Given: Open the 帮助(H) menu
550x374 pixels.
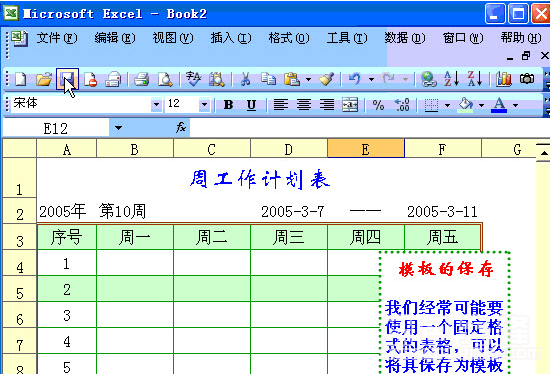Looking at the screenshot, I should point(521,38).
